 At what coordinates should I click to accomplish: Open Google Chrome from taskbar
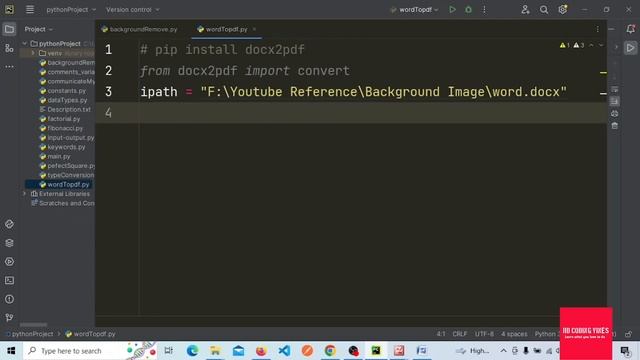coord(330,351)
